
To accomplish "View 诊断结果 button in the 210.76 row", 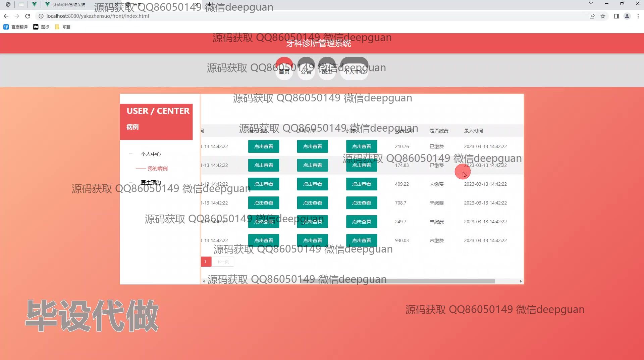I will pos(313,146).
